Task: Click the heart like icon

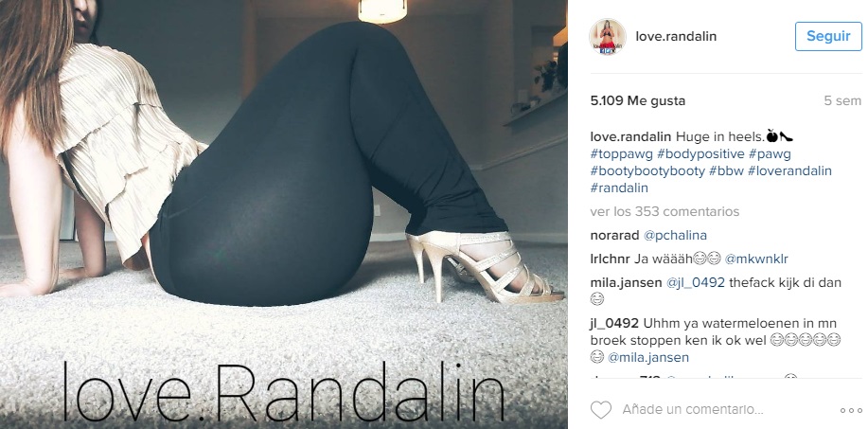Action: pos(601,410)
